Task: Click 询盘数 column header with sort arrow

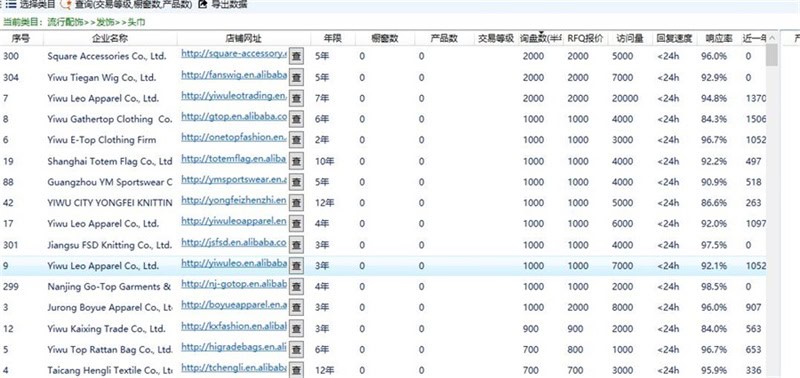Action: pos(541,38)
